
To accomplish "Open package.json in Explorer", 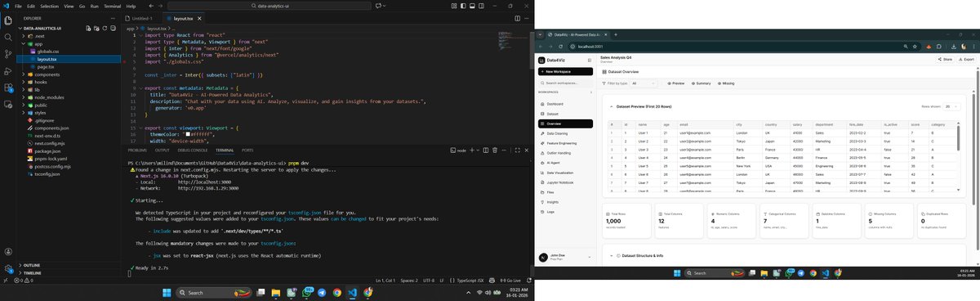I will 47,151.
